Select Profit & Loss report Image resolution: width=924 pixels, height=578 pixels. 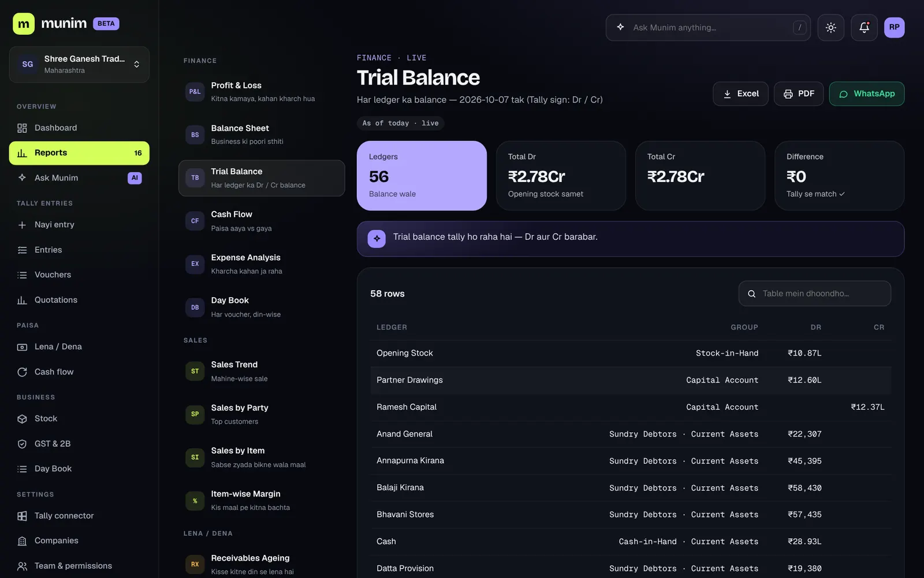(x=262, y=92)
